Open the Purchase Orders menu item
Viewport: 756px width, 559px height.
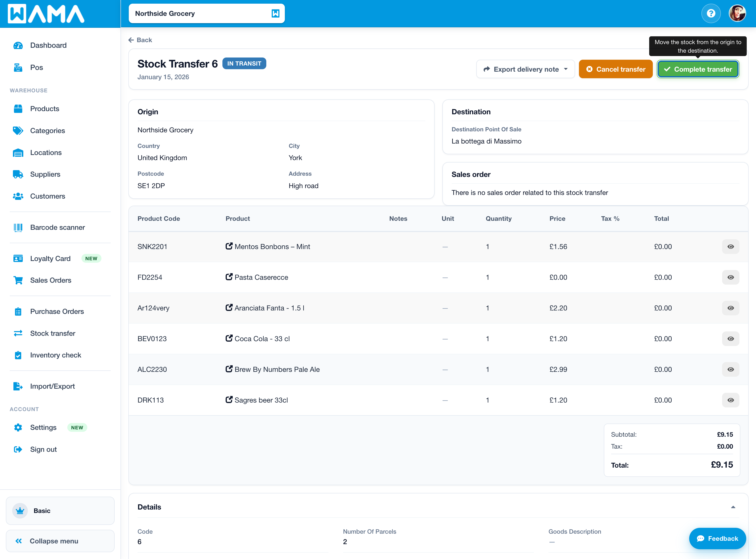pyautogui.click(x=57, y=311)
